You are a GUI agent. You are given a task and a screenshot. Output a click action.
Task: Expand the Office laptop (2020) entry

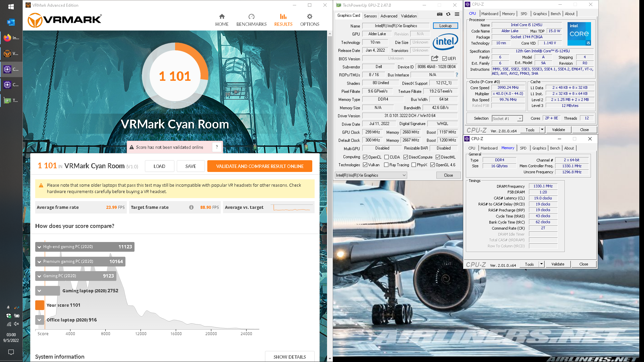tap(39, 320)
